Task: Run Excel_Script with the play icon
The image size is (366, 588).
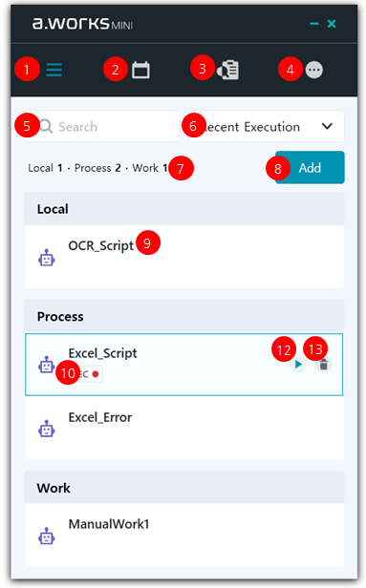Action: (x=298, y=364)
